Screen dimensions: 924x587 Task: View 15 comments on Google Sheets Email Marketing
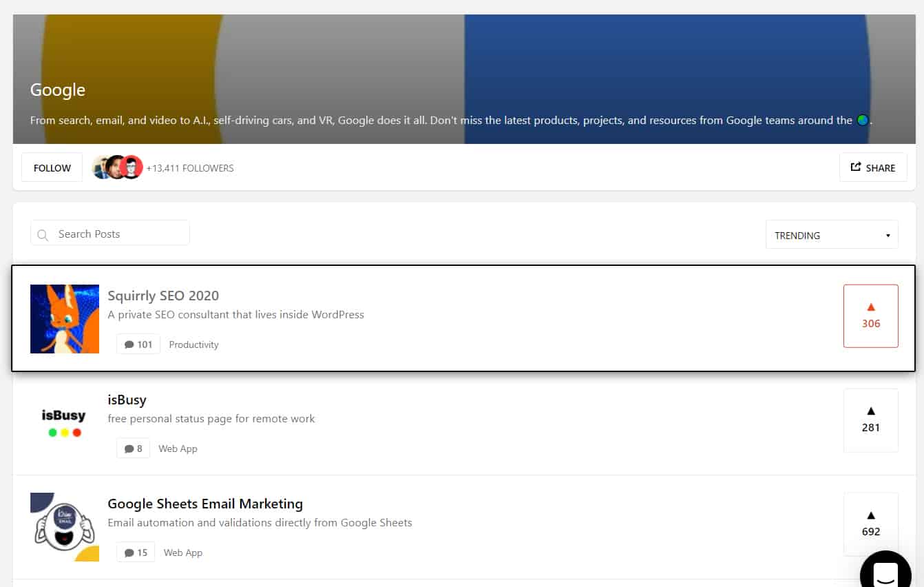(x=136, y=553)
